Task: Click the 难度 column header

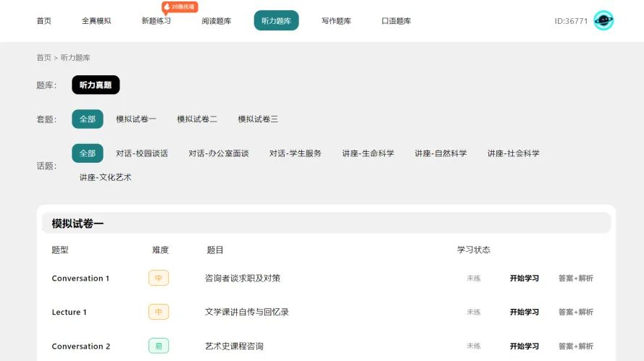Action: [161, 250]
